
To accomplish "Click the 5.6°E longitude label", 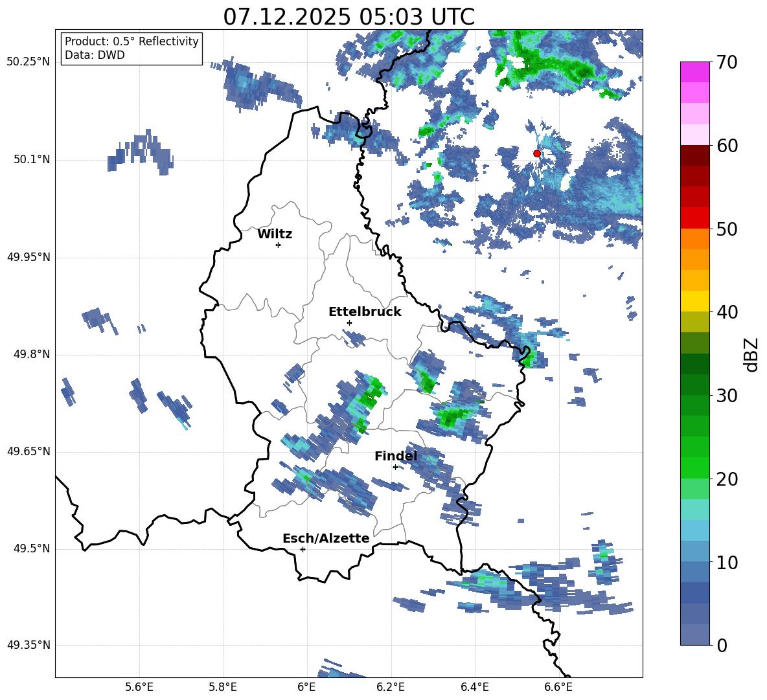I will [x=139, y=687].
